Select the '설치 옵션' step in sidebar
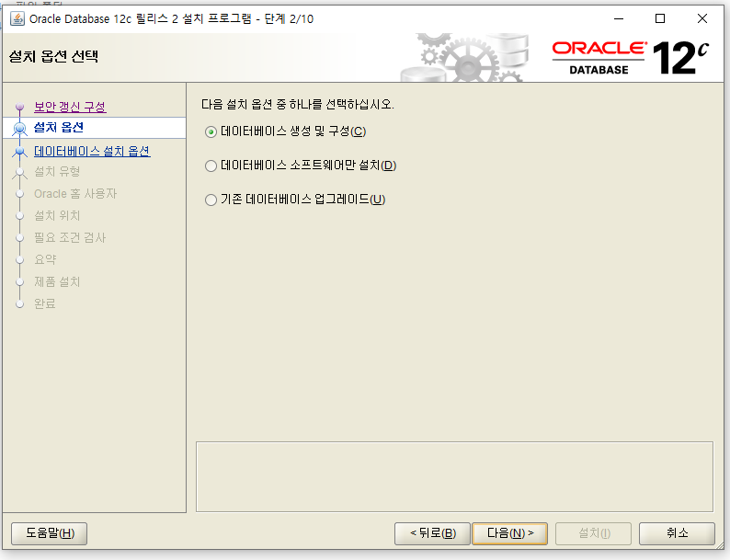This screenshot has height=560, width=730. [x=59, y=128]
